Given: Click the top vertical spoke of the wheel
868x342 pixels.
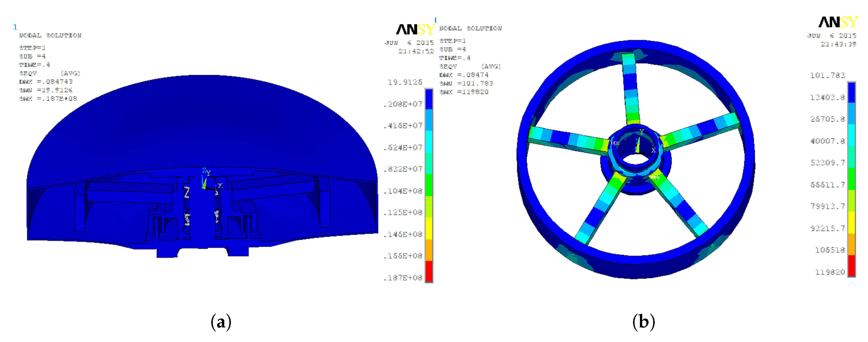Looking at the screenshot, I should pos(630,88).
